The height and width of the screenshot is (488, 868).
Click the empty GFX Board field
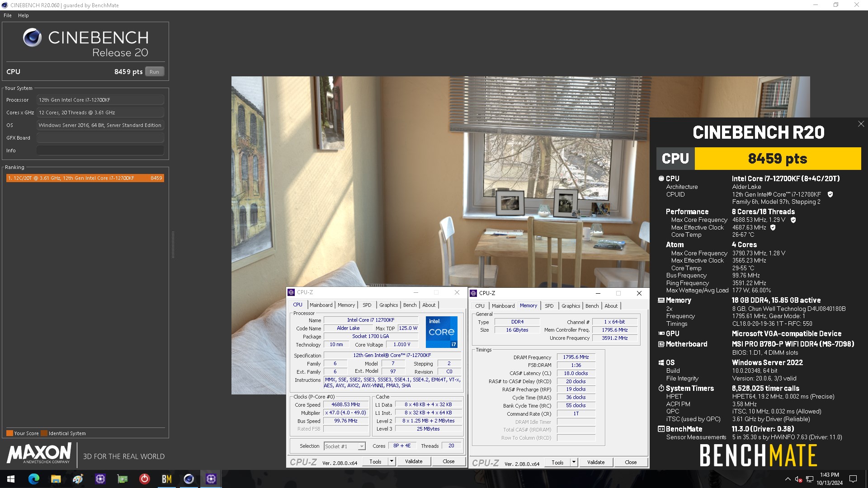click(100, 138)
